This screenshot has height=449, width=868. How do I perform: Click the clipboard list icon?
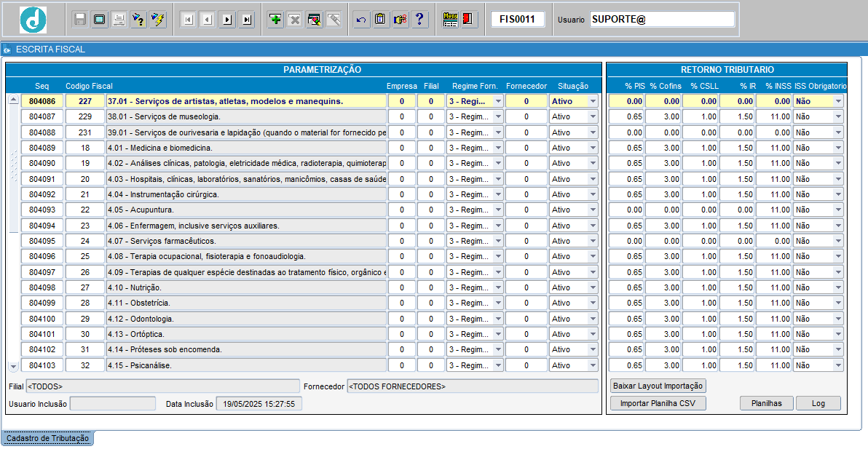[x=380, y=20]
